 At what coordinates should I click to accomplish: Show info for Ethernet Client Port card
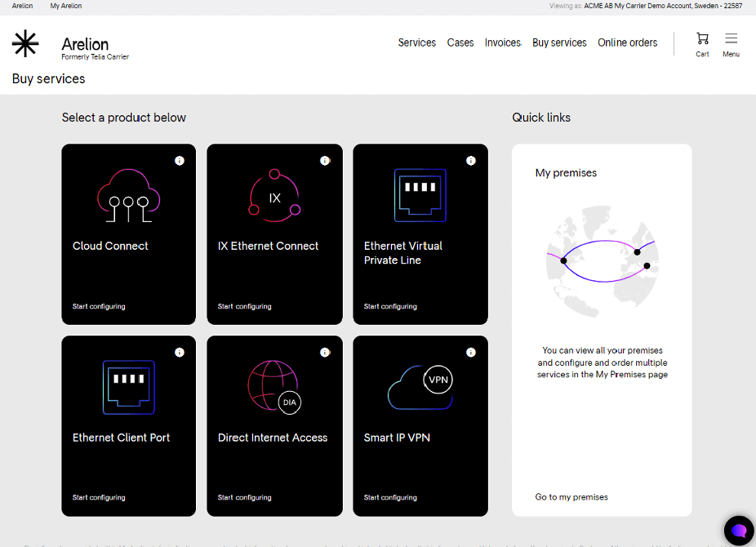pos(180,353)
